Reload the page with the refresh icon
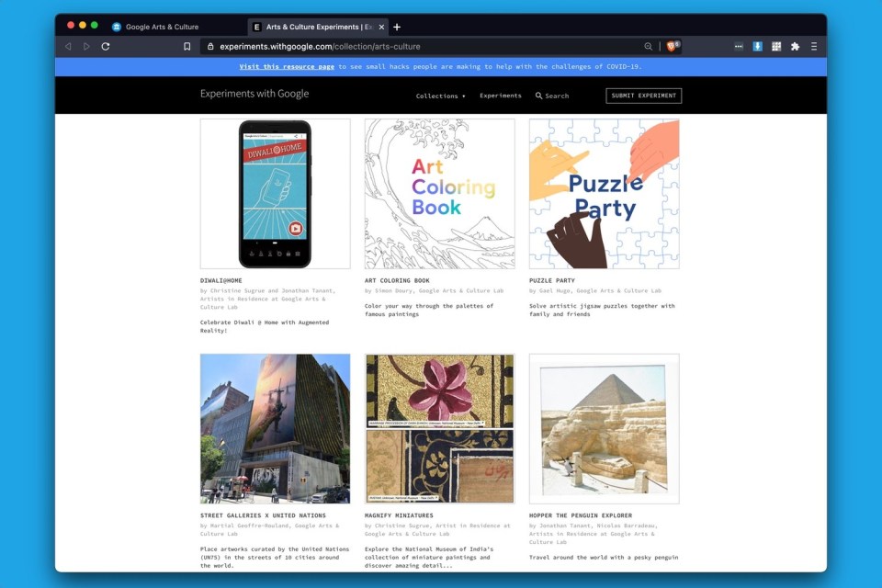Viewport: 882px width, 588px height. coord(106,46)
